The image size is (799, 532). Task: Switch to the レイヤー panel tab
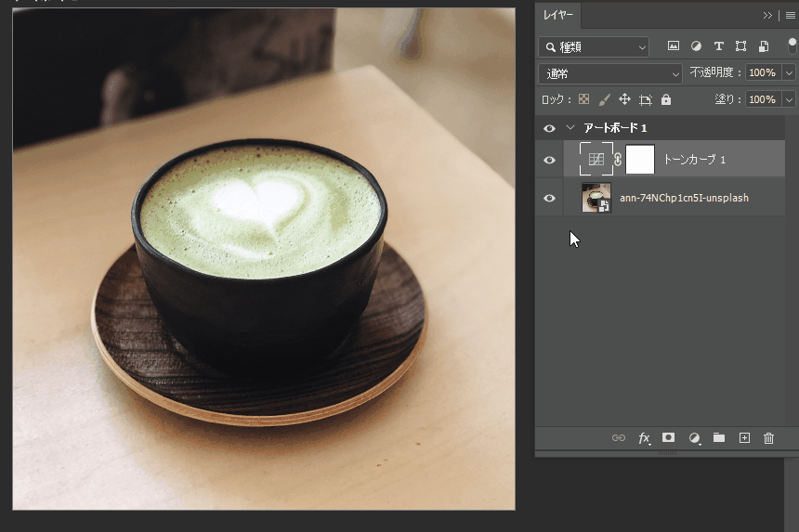[x=558, y=15]
